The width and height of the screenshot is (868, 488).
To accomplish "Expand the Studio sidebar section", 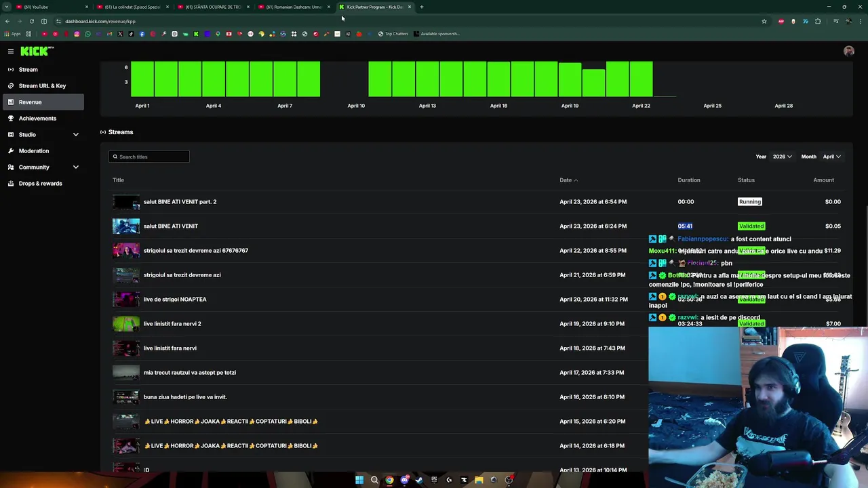I will point(75,134).
